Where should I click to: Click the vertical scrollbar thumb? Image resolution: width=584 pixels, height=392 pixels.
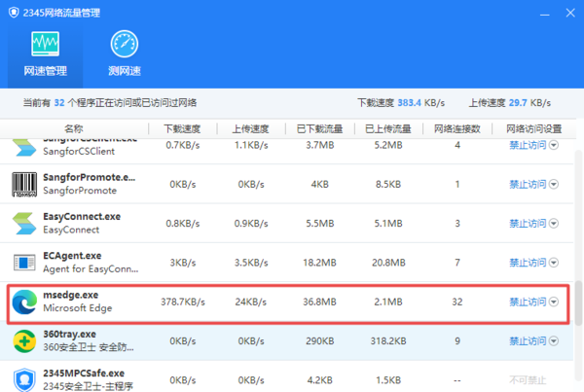pyautogui.click(x=578, y=292)
